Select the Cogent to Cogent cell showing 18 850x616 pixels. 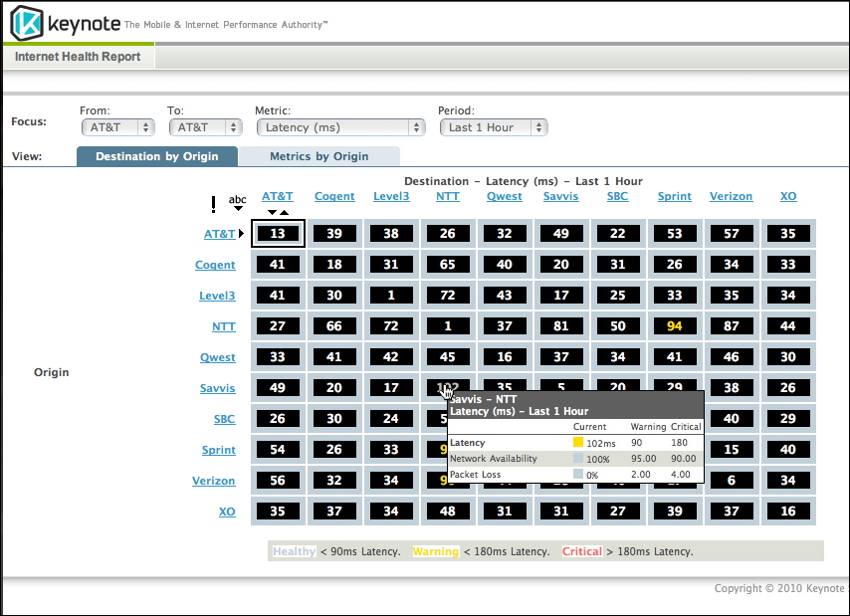point(334,265)
